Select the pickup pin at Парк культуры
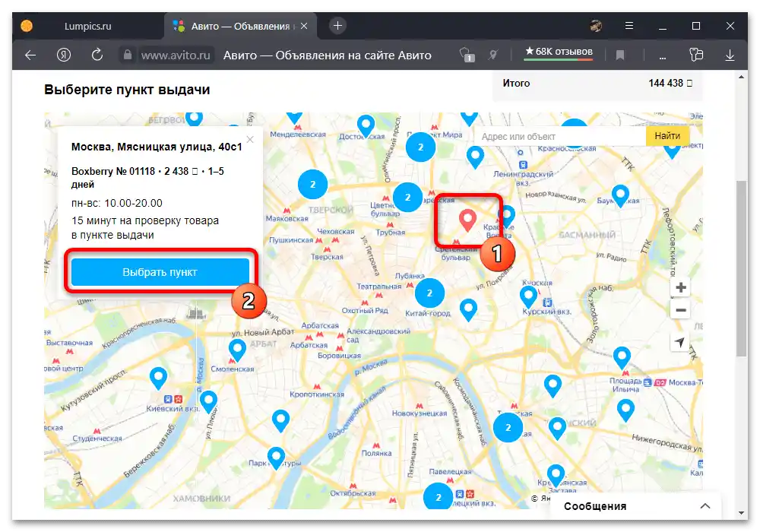Screen dimensions: 760x532 click(x=277, y=458)
